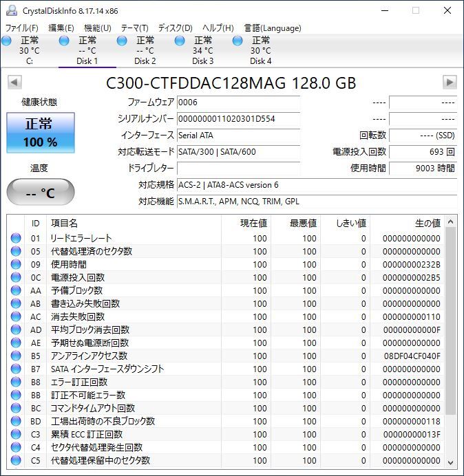Click the status orb for Disk 4
Screen dimensions: 464x476
point(238,41)
